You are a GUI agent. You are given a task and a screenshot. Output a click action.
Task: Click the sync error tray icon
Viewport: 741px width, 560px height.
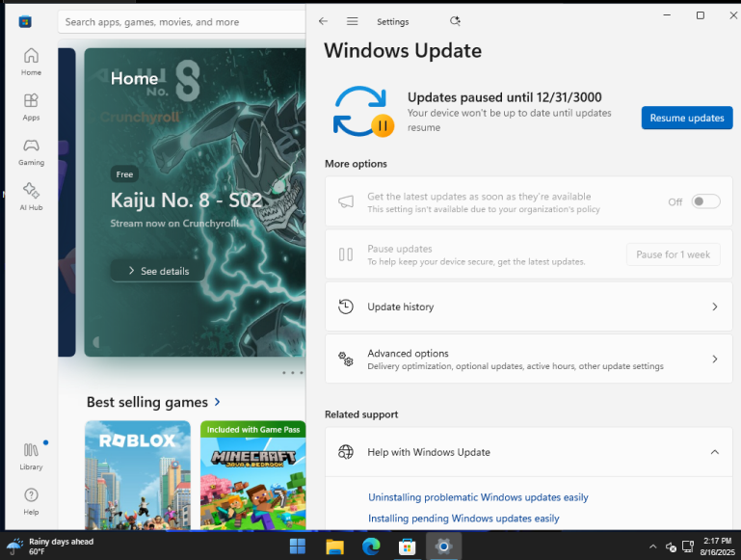(x=671, y=547)
